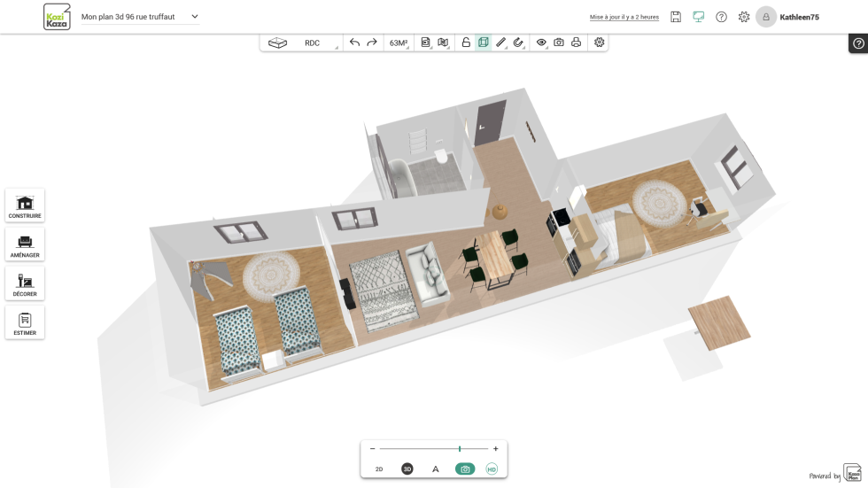Open the RDC floor level dropdown
868x488 pixels.
click(x=312, y=43)
